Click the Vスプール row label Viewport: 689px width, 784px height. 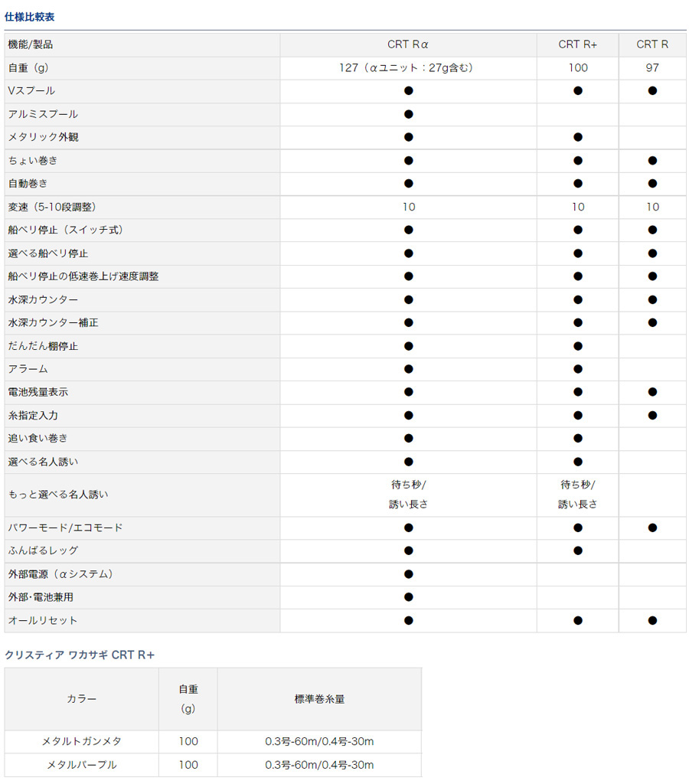[31, 90]
